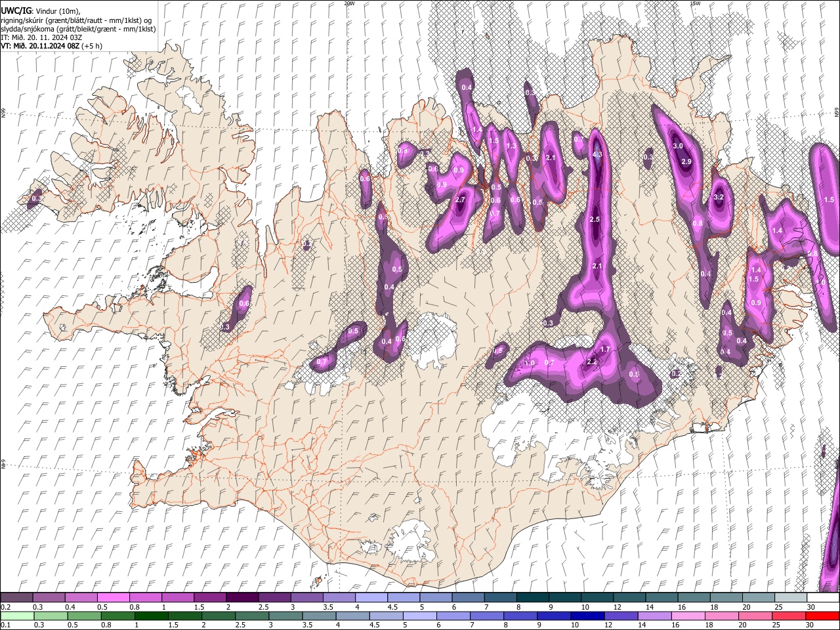Click the dark blue rain swatch between 10 and 12
This screenshot has width=840, height=630.
pyautogui.click(x=587, y=616)
